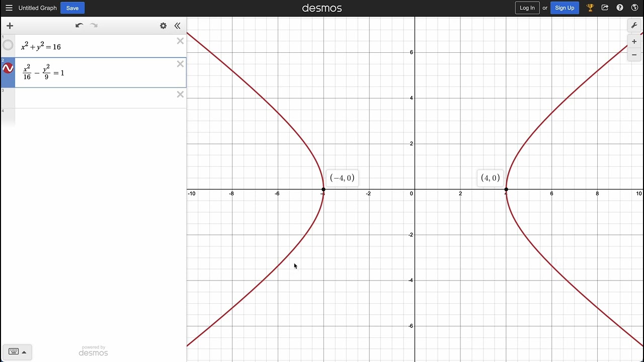Viewport: 644px width, 362px height.
Task: Open graph settings wrench icon
Action: click(x=634, y=26)
